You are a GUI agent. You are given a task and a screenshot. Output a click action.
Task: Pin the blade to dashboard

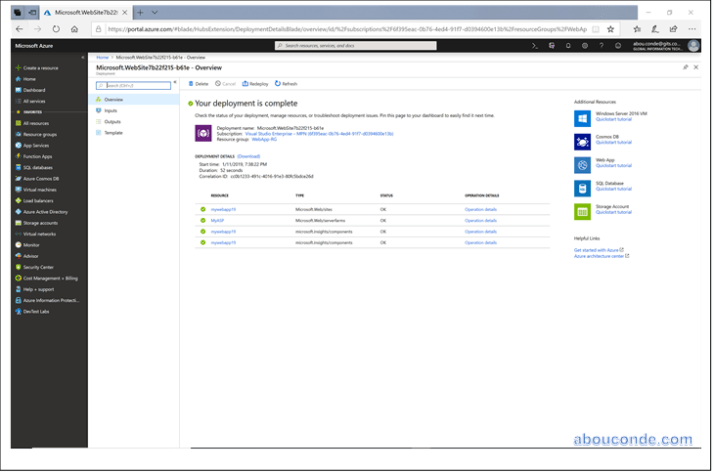(x=685, y=67)
